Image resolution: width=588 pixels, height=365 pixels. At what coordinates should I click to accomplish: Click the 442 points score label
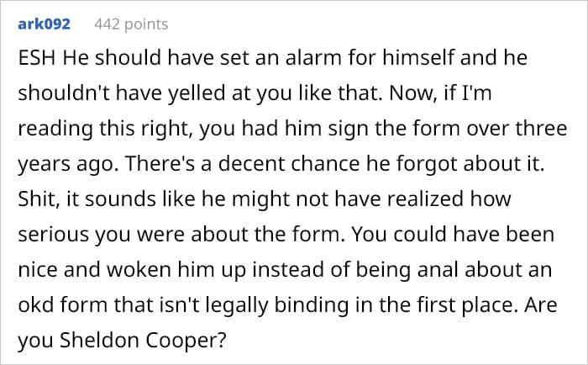131,24
